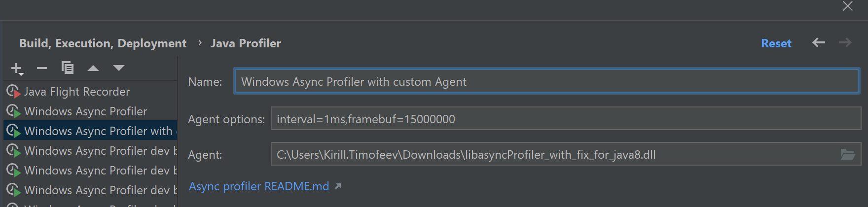Viewport: 868px width, 207px height.
Task: Remove the selected profiler configuration
Action: click(42, 68)
